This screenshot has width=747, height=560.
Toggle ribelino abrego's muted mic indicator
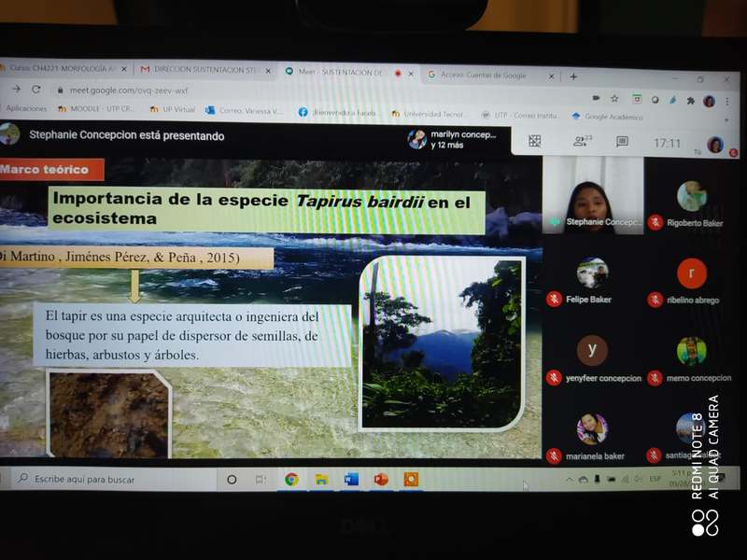[x=655, y=300]
